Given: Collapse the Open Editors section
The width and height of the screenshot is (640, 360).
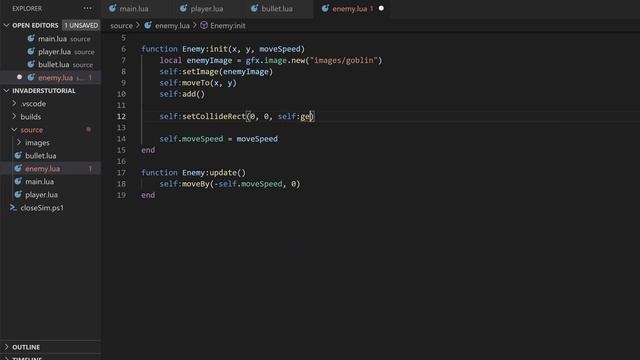Looking at the screenshot, I should click(7, 25).
